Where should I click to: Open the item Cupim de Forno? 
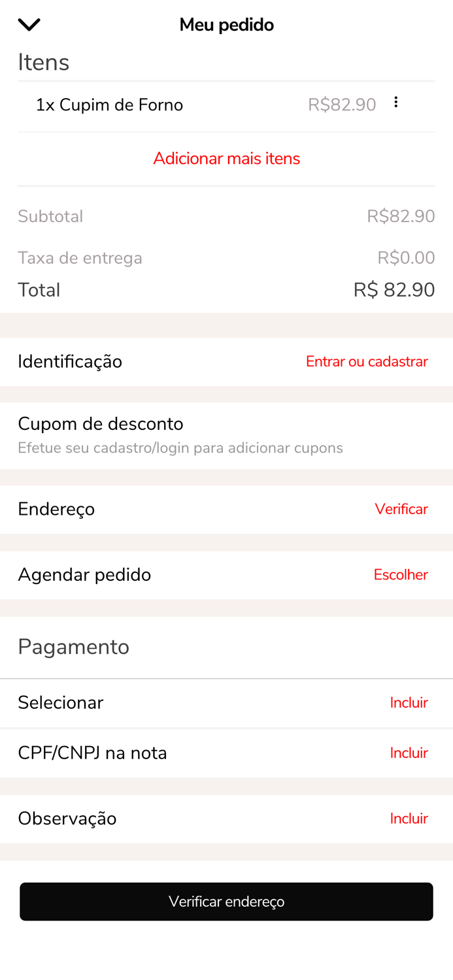pos(110,105)
